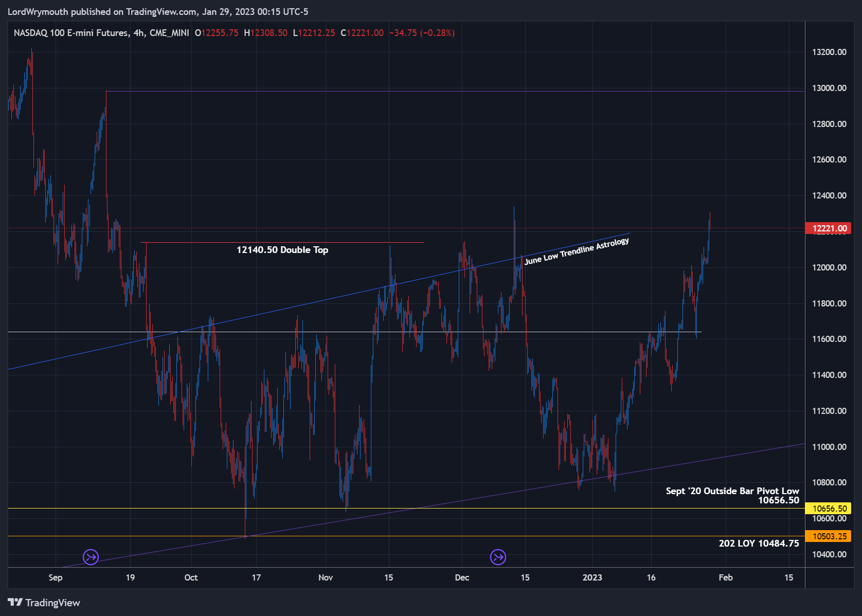Viewport: 862px width, 616px height.
Task: Click the chart title 'NASDAQ 100 E-mini Futures'
Action: point(71,33)
